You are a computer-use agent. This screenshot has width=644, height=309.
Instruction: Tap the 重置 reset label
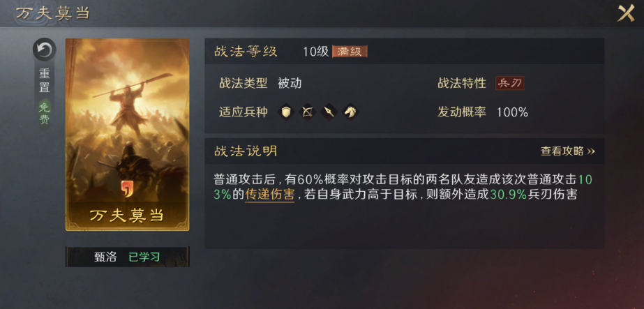click(45, 80)
